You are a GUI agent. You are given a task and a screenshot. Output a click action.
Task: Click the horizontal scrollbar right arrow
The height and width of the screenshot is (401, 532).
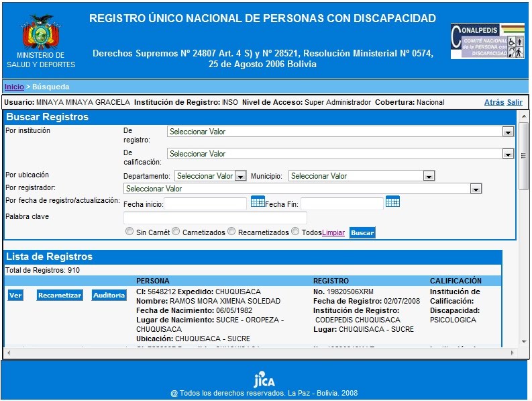(513, 353)
